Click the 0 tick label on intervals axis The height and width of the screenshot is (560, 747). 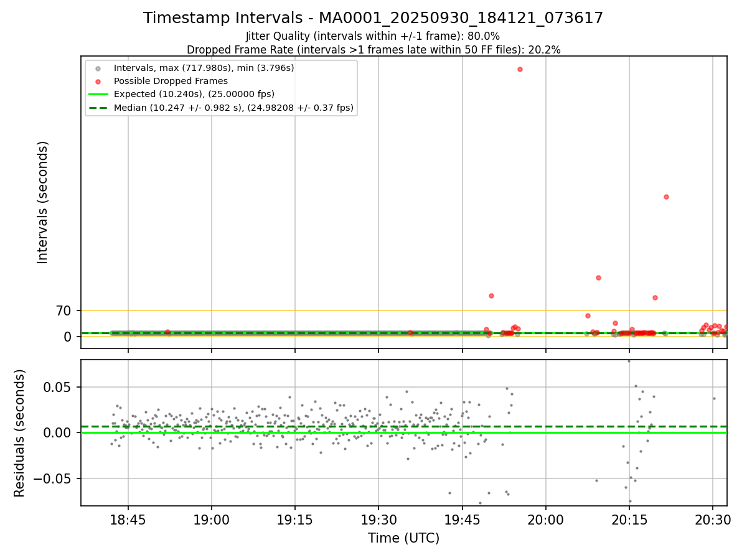68,337
